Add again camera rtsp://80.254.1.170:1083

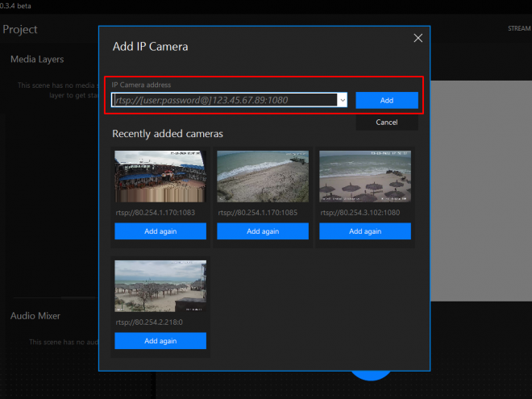point(160,231)
